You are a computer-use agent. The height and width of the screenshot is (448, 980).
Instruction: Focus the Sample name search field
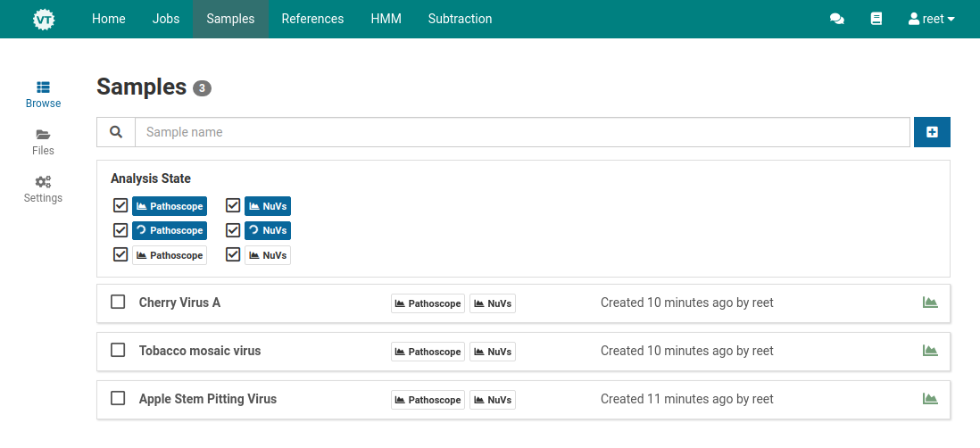pos(522,132)
